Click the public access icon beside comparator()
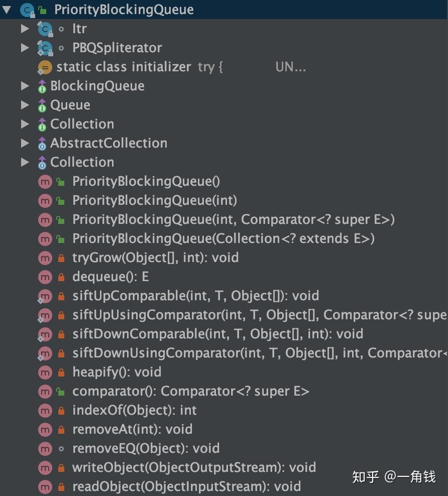This screenshot has height=496, width=448. 61,392
